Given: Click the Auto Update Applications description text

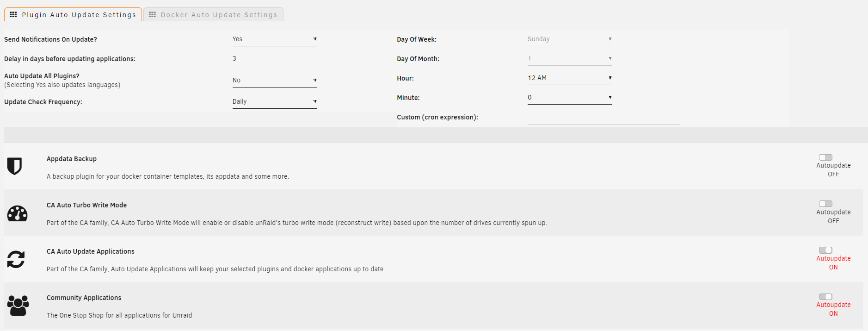Looking at the screenshot, I should [x=215, y=269].
